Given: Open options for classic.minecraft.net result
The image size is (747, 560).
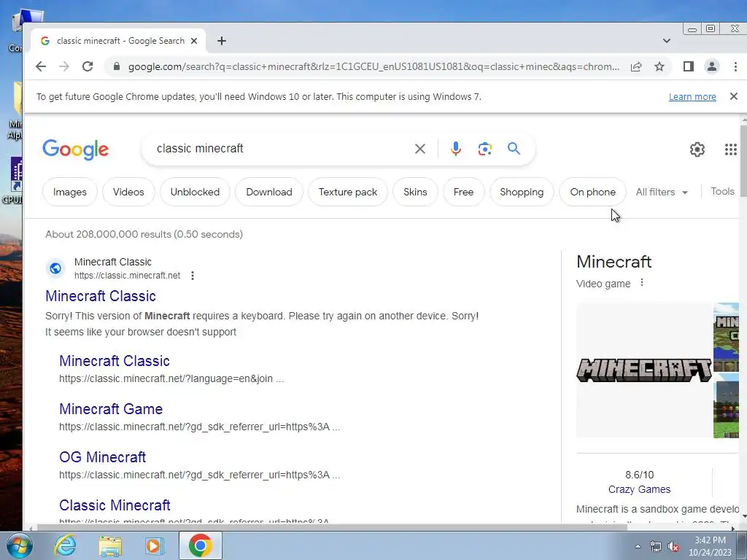Looking at the screenshot, I should pos(193,276).
